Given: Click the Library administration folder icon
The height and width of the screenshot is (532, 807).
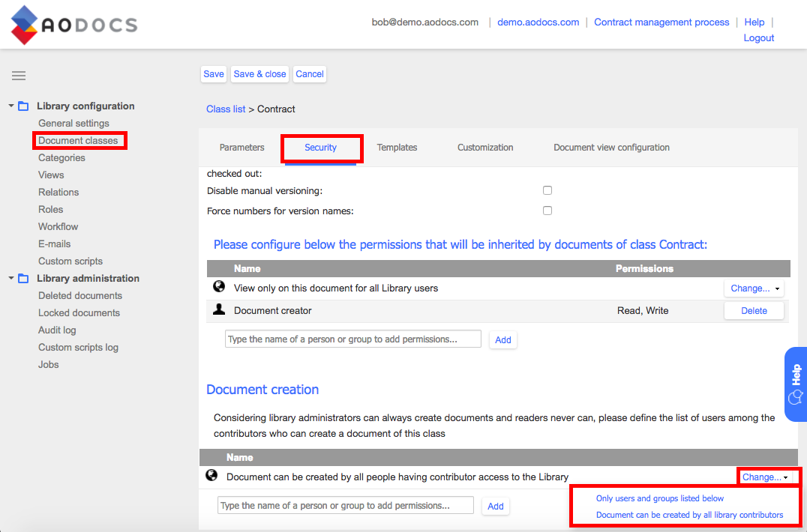Looking at the screenshot, I should coord(23,279).
